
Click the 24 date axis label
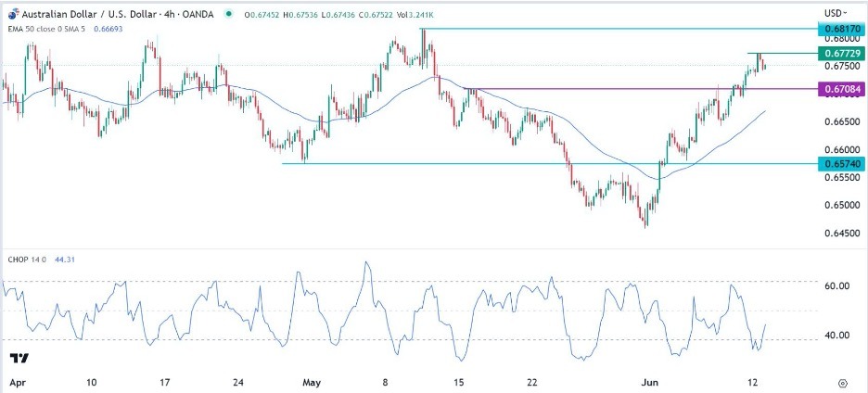238,383
